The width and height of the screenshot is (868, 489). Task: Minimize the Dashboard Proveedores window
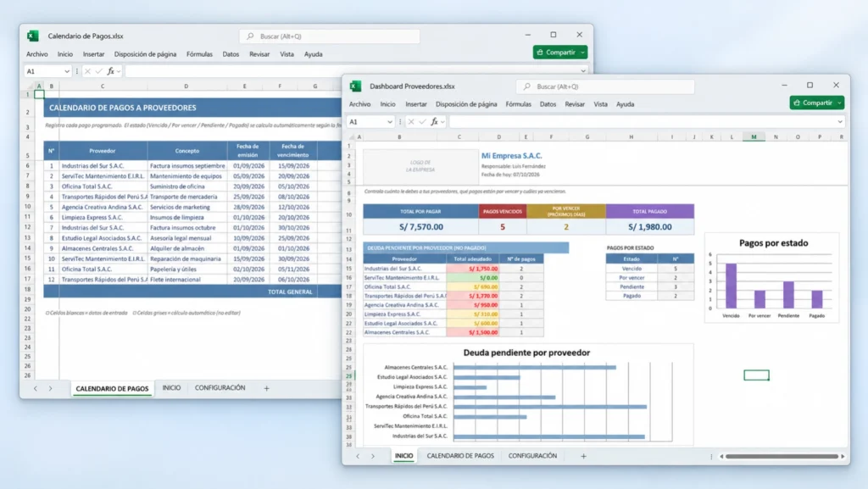pyautogui.click(x=784, y=86)
